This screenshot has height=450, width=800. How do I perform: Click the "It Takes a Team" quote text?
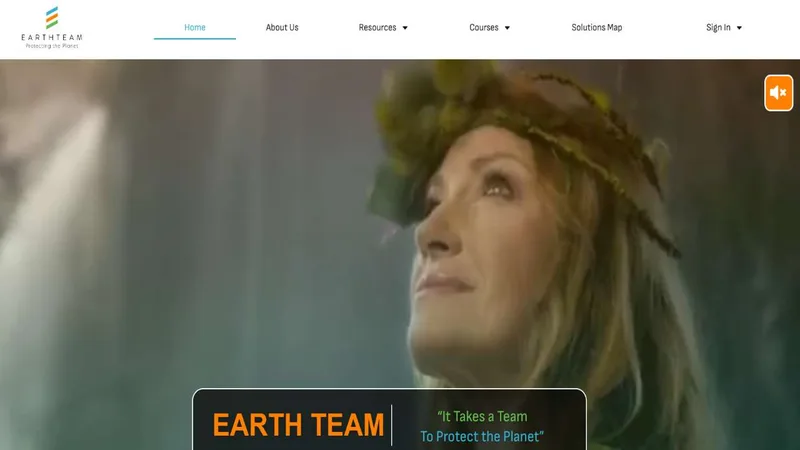[482, 416]
